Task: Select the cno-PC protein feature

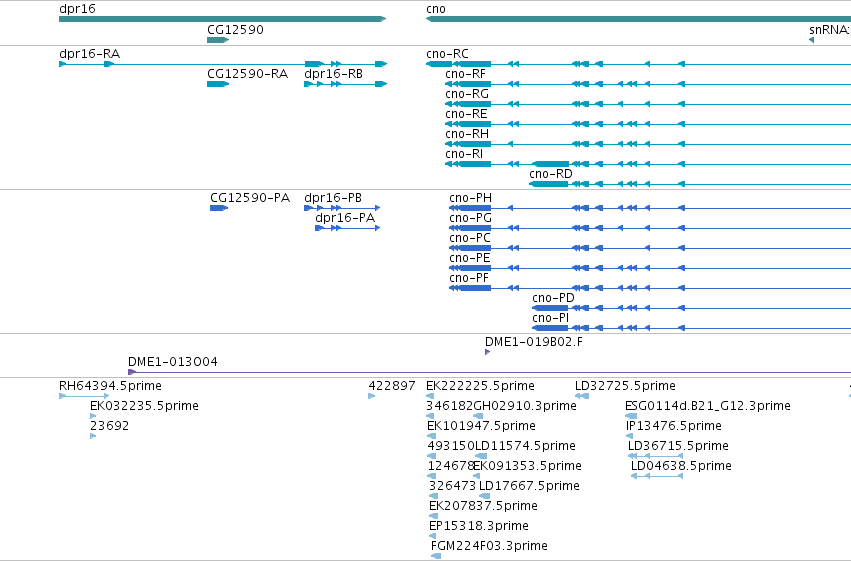Action: [x=650, y=248]
